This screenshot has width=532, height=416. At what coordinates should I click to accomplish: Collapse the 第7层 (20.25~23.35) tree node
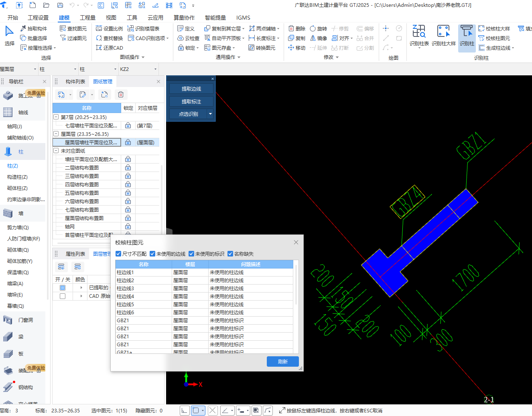coord(56,117)
